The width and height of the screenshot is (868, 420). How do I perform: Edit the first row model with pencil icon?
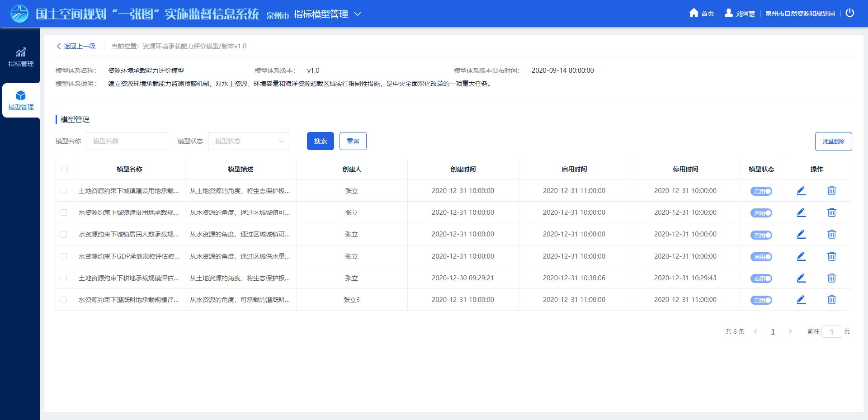pos(801,191)
